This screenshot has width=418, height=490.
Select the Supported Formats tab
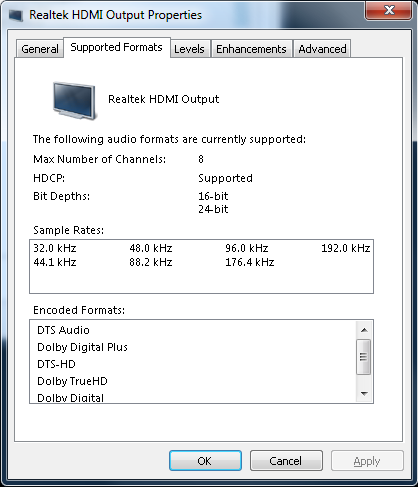click(x=117, y=48)
